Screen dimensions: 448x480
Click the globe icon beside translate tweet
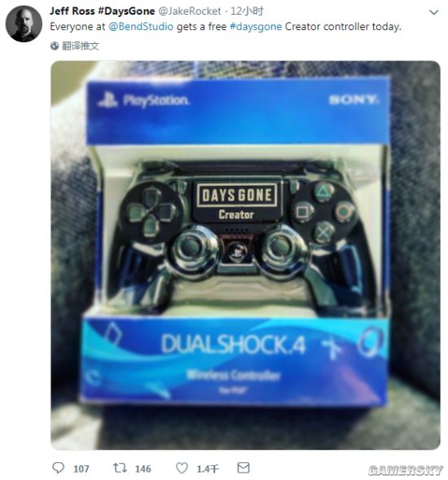tap(55, 46)
